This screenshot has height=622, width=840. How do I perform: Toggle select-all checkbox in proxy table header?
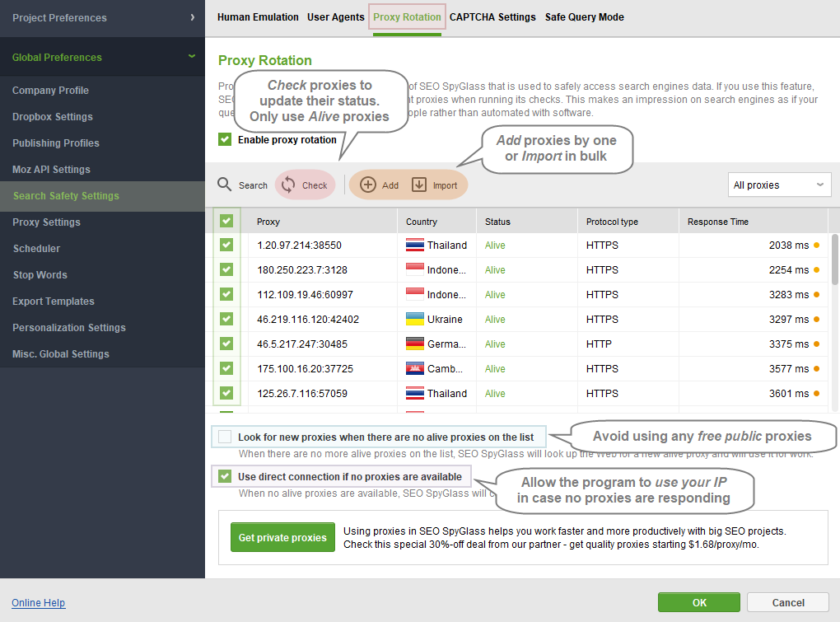(226, 221)
